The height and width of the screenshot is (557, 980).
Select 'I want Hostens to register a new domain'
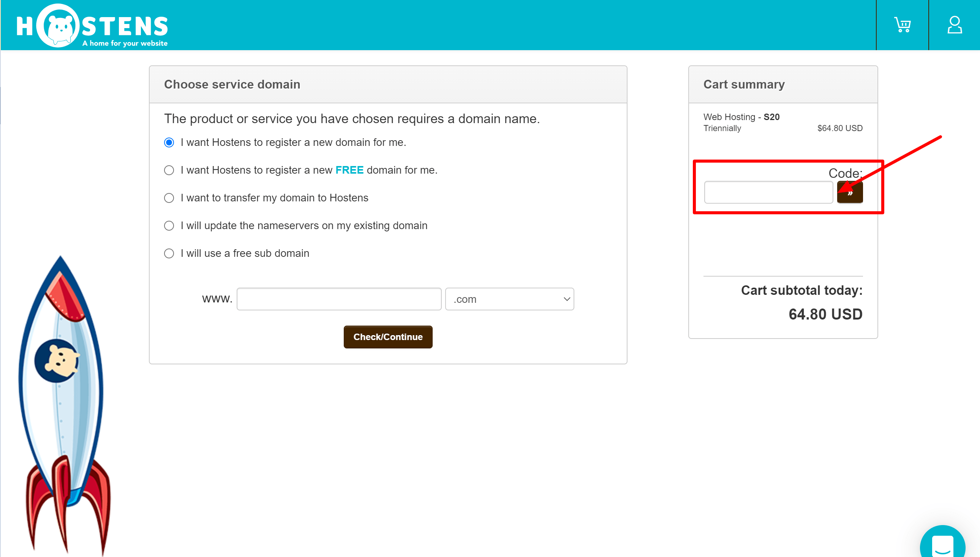[169, 142]
